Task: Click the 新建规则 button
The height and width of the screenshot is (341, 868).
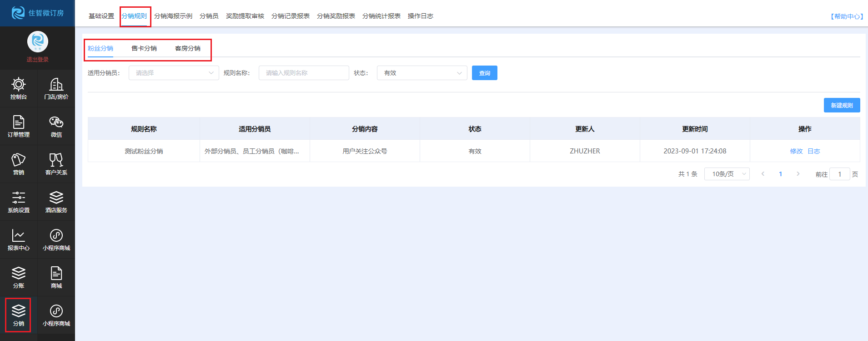Action: point(842,105)
